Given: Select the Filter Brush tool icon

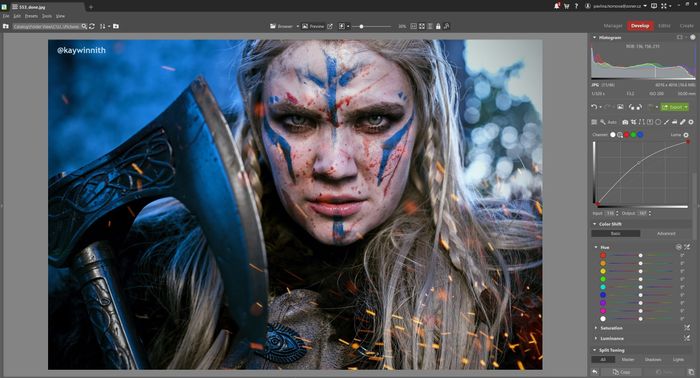Looking at the screenshot, I should 667,122.
